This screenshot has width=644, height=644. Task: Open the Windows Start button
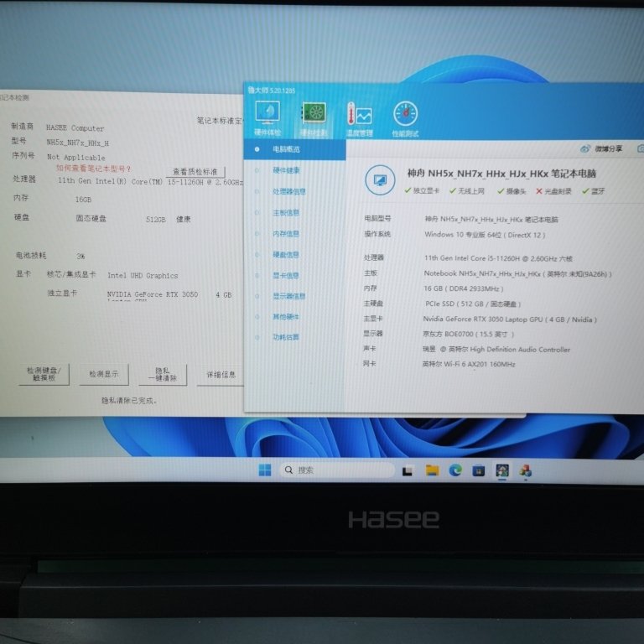[265, 470]
